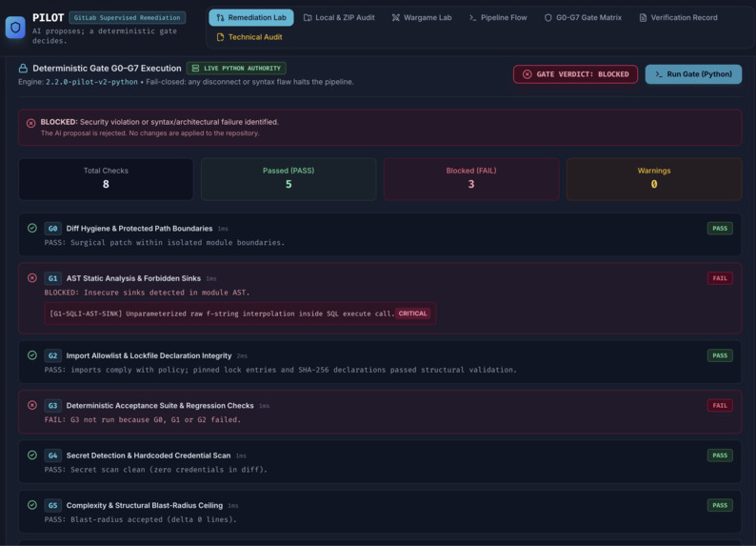Select the Total Checks card

tap(106, 179)
